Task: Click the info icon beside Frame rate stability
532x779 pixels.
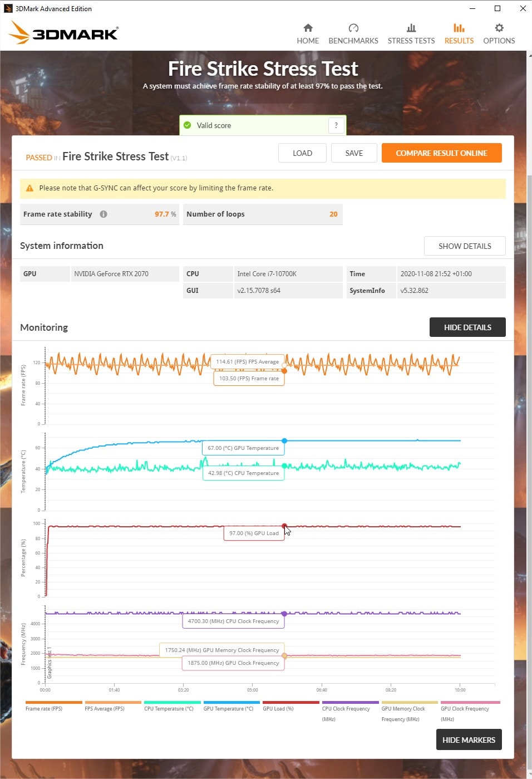Action: coord(104,214)
